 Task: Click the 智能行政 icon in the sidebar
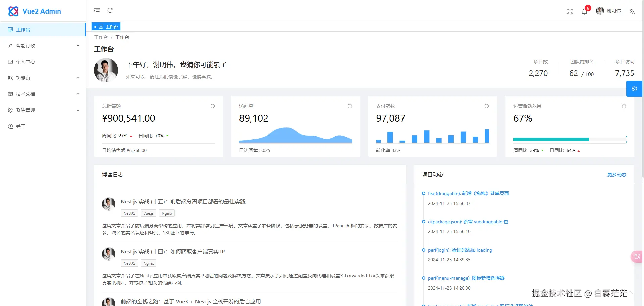point(10,46)
